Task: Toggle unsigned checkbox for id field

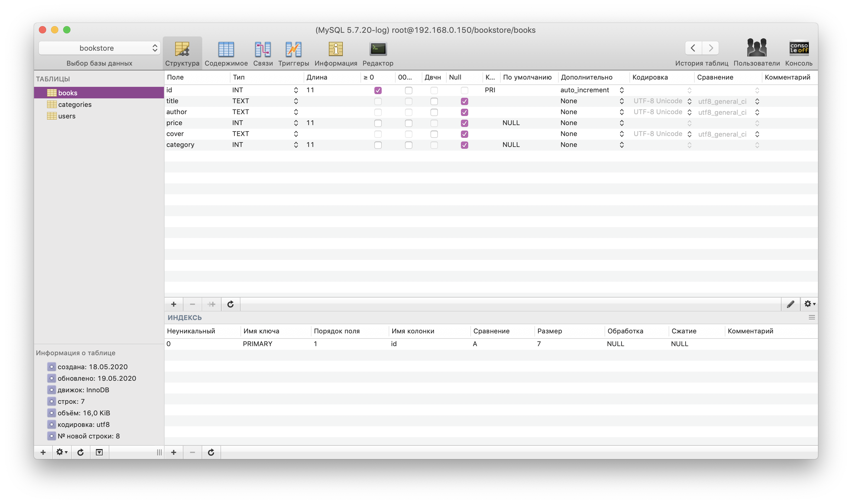Action: click(378, 90)
